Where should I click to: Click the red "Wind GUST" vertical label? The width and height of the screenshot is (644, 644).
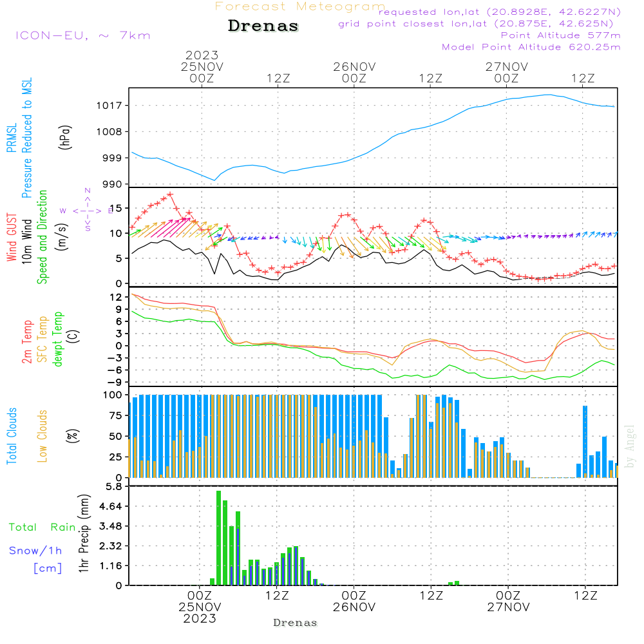click(12, 237)
